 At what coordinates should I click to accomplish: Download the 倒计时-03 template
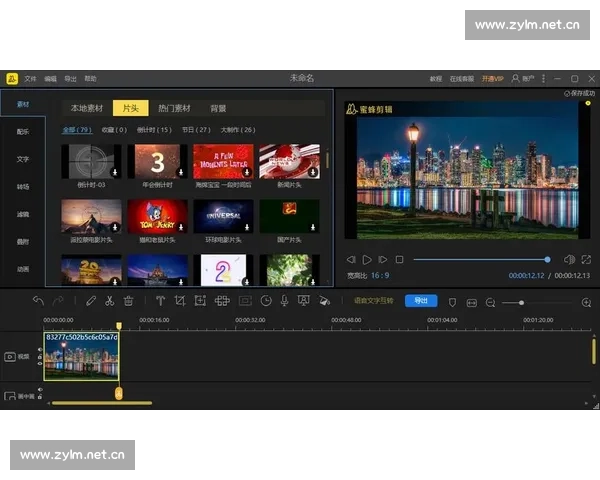(114, 172)
